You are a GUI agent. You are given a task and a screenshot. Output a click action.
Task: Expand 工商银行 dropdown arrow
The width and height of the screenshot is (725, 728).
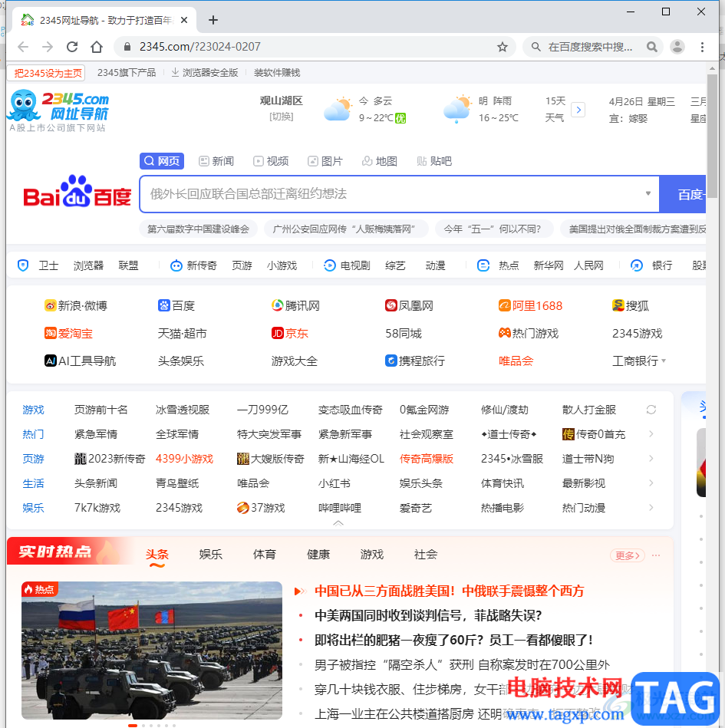[x=664, y=361]
